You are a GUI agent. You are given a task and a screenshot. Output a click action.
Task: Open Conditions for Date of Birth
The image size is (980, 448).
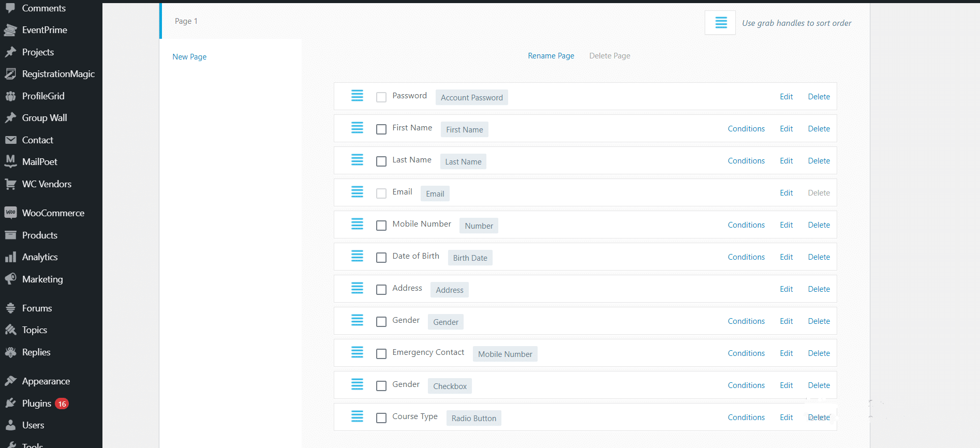pos(746,257)
